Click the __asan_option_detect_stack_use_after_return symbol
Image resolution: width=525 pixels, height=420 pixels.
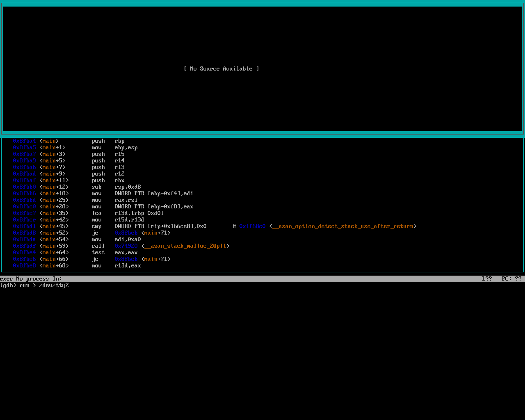coord(342,226)
